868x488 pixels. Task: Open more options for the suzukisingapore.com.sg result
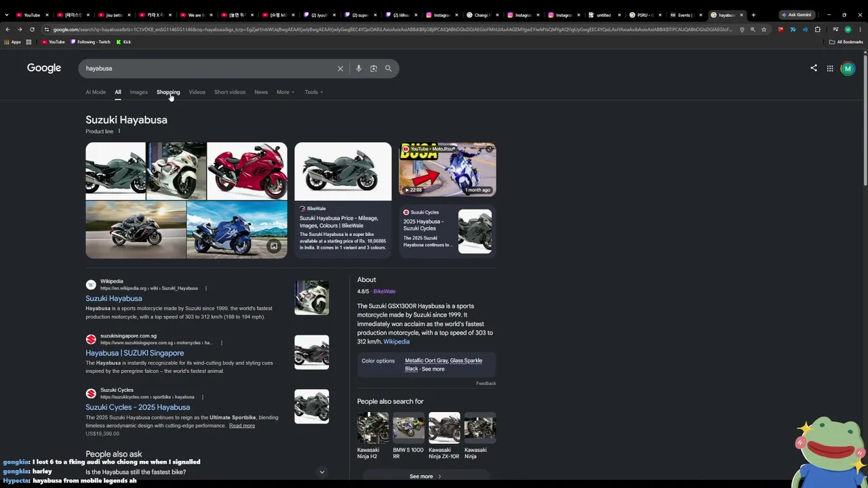(221, 343)
